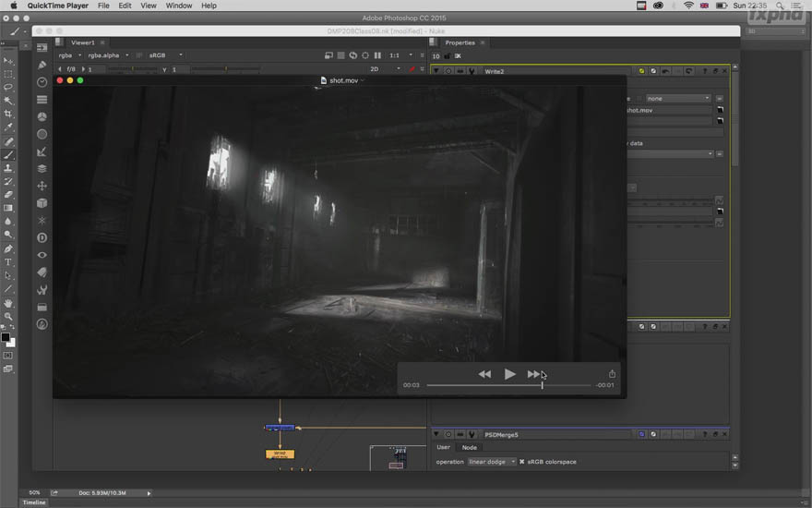The width and height of the screenshot is (812, 508).
Task: Select the Rectangular Marquee tool in Photoshop
Action: point(8,74)
